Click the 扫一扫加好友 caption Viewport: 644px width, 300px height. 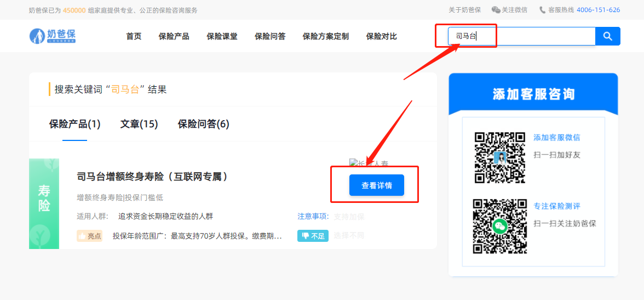click(x=557, y=155)
